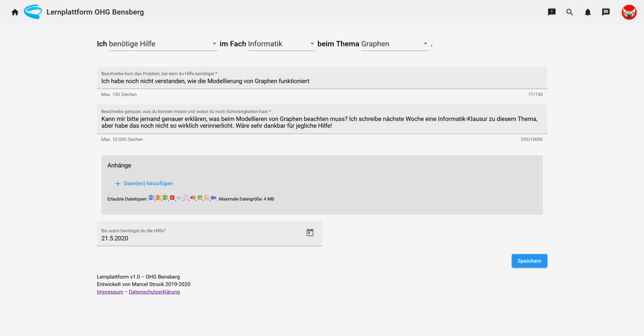Open the chat messages icon
The height and width of the screenshot is (336, 644).
[x=606, y=12]
